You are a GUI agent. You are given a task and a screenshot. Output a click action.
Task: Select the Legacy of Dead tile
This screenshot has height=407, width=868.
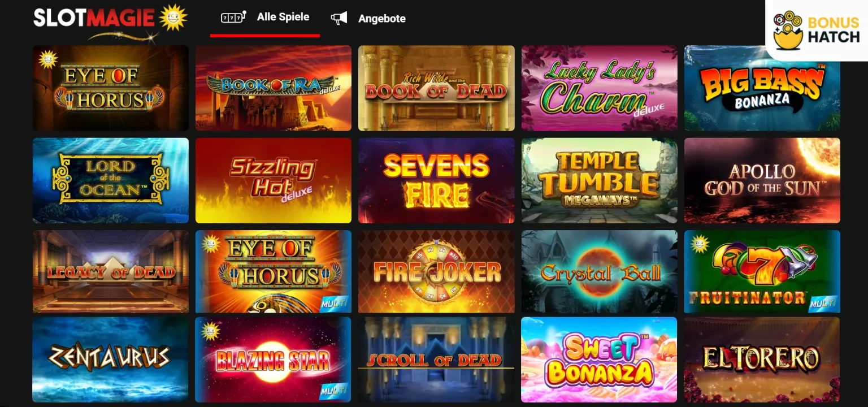click(x=111, y=271)
